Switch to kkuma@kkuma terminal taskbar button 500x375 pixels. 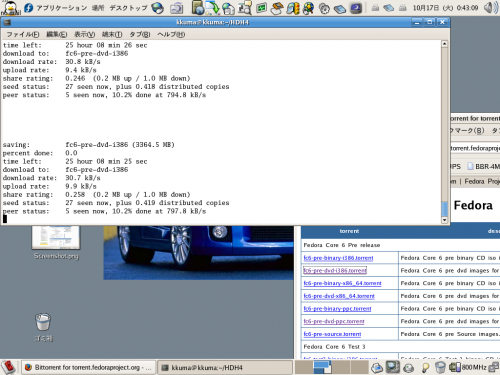pos(225,367)
